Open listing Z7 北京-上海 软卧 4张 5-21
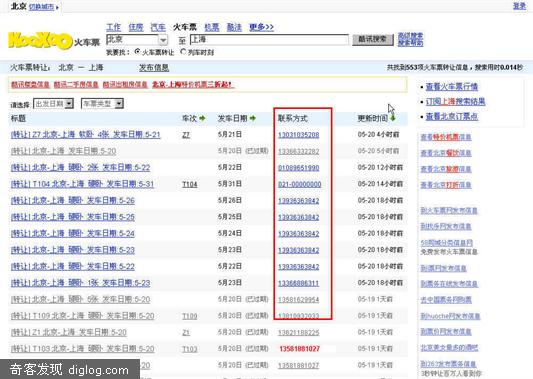Image resolution: width=533 pixels, height=379 pixels. pos(86,135)
